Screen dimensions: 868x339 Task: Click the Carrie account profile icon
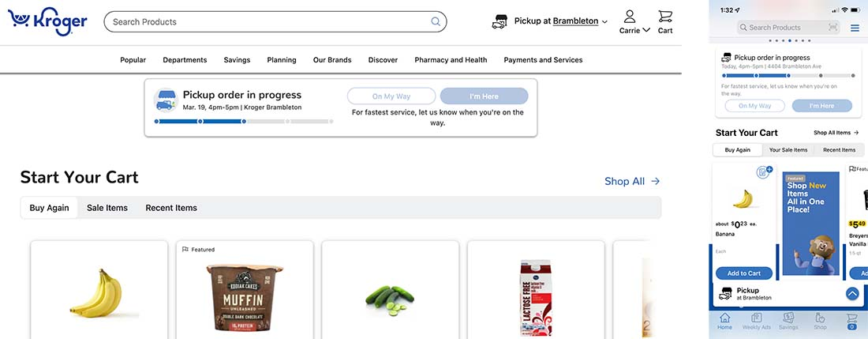(630, 16)
